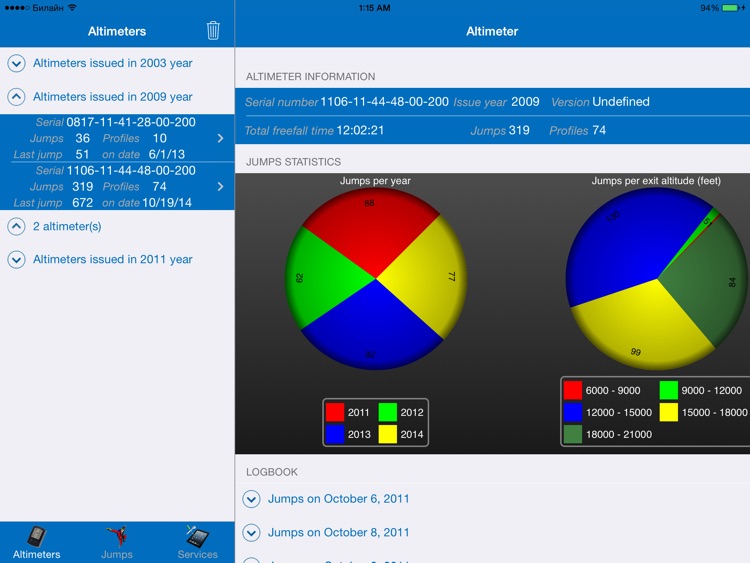
Task: Collapse the 2 altimeter(s) group
Action: [16, 226]
